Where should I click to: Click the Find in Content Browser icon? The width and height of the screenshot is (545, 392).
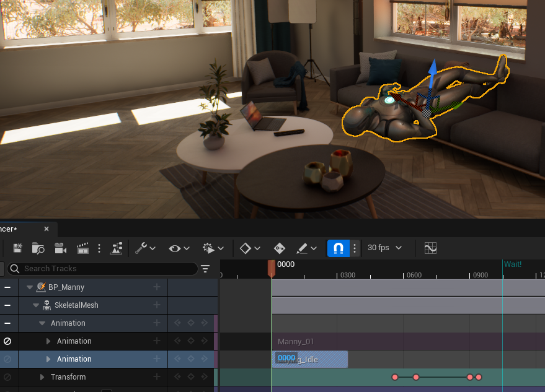click(38, 248)
